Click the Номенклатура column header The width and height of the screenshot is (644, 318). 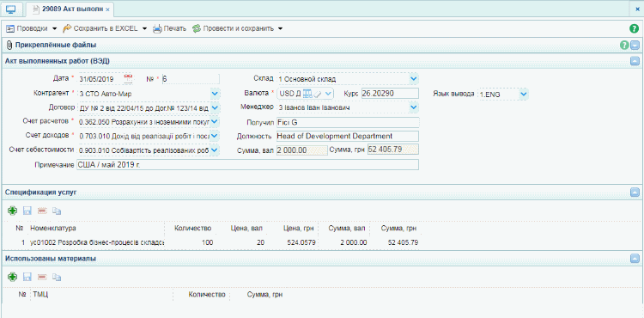(x=53, y=228)
